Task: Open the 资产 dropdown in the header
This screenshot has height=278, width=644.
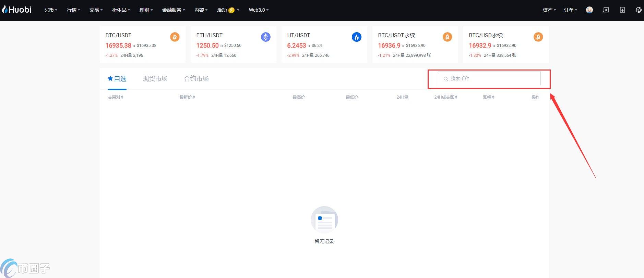Action: 549,10
